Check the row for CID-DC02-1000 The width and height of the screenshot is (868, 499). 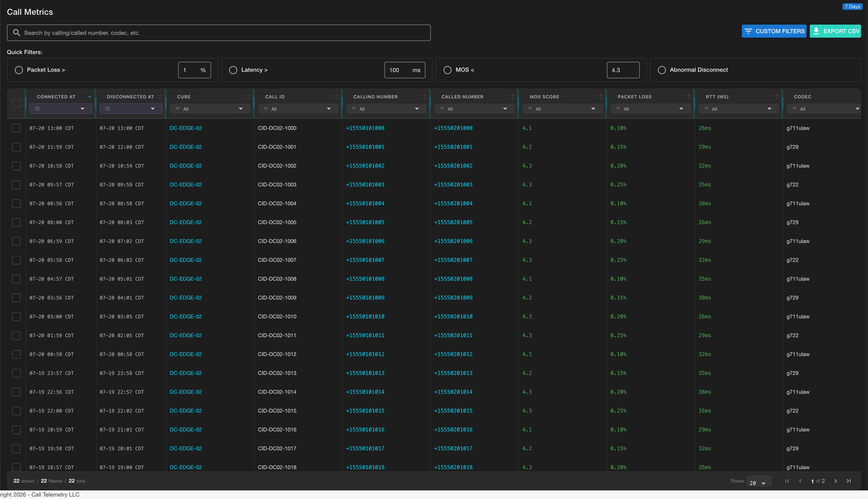[x=16, y=128]
